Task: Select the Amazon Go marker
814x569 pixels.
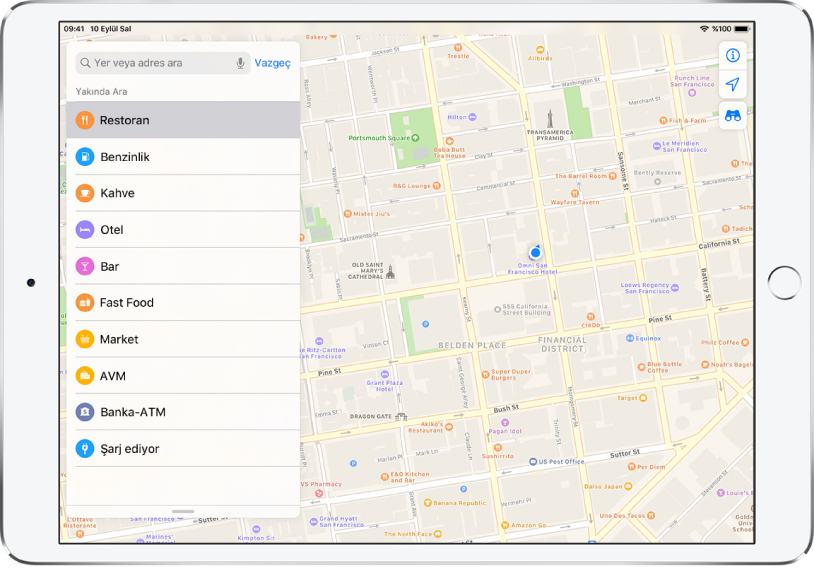Action: pyautogui.click(x=505, y=525)
